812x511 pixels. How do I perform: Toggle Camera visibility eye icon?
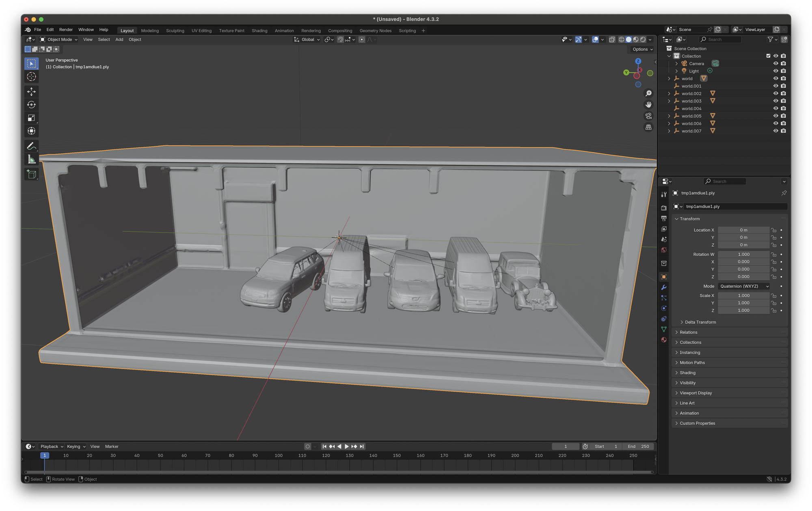(x=775, y=64)
